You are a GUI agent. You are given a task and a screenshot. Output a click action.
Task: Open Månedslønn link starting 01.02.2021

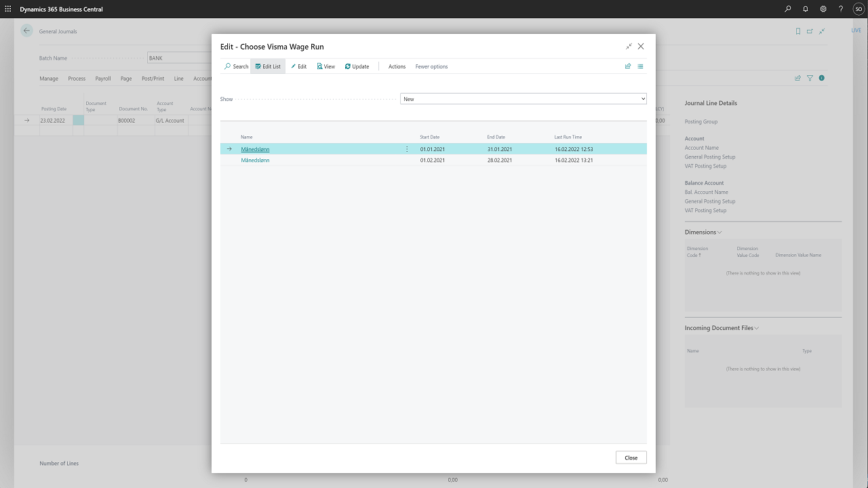255,161
